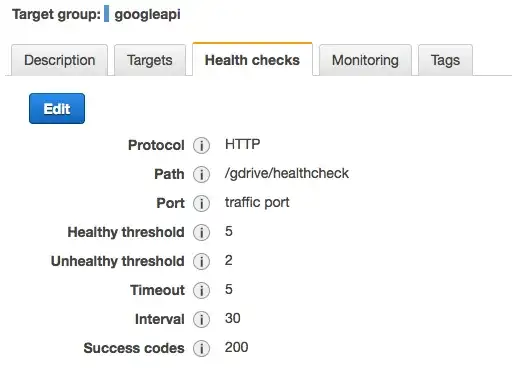The image size is (512, 383).
Task: Click the info icon beside Path
Action: tap(201, 174)
